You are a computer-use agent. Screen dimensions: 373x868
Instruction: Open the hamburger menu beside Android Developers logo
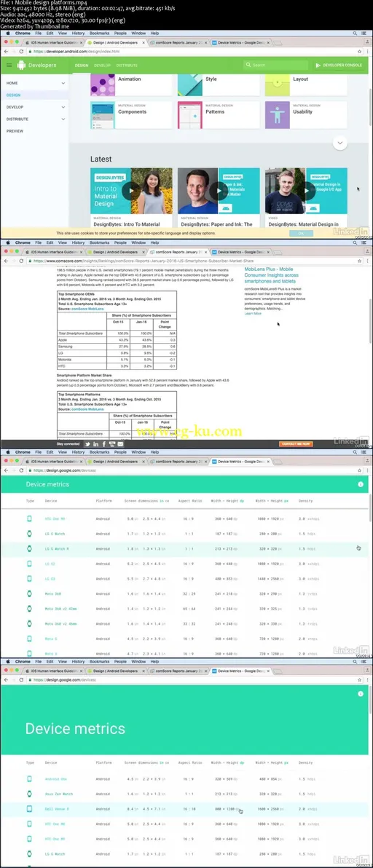(x=9, y=66)
